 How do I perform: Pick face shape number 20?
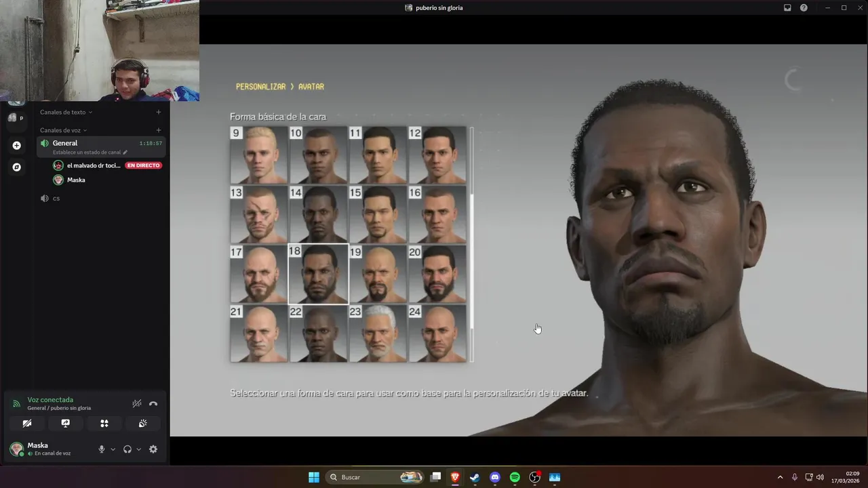[437, 274]
